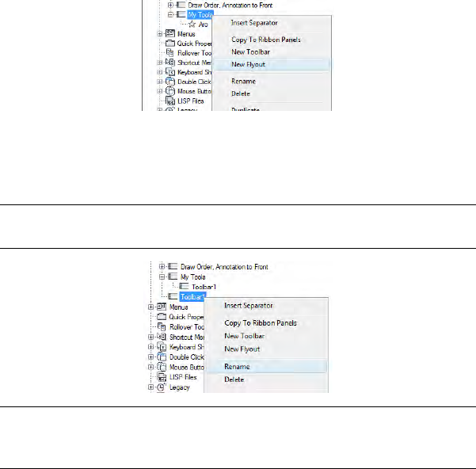Screen dimensions: 476x469
Task: Select LISP Files label in lower screenshot
Action: [183, 377]
